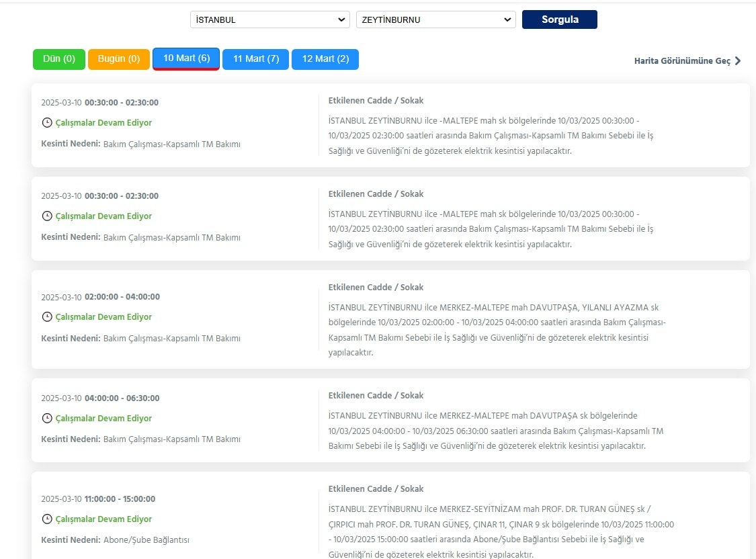756x559 pixels.
Task: Open the İSTANBUL city dropdown
Action: 269,20
